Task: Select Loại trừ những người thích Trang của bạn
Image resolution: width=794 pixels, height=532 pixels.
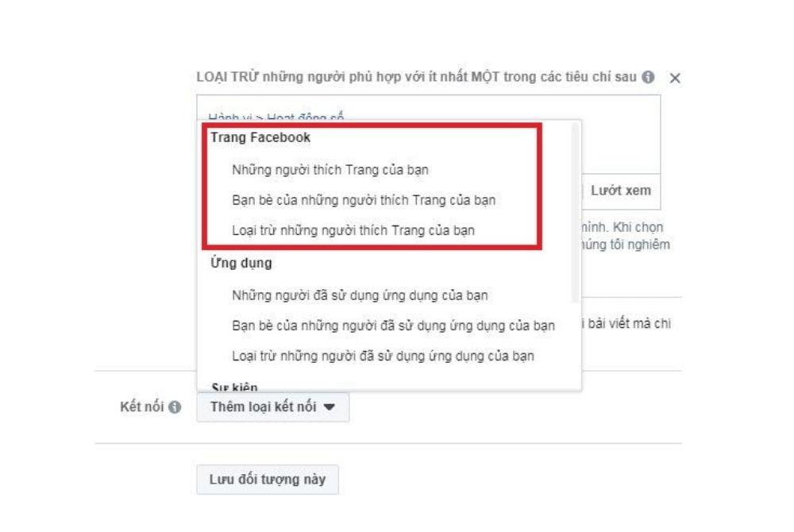Action: 353,231
